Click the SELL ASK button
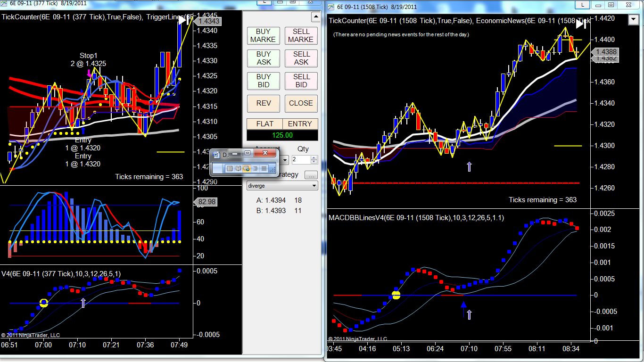The width and height of the screenshot is (644, 362). click(x=301, y=58)
